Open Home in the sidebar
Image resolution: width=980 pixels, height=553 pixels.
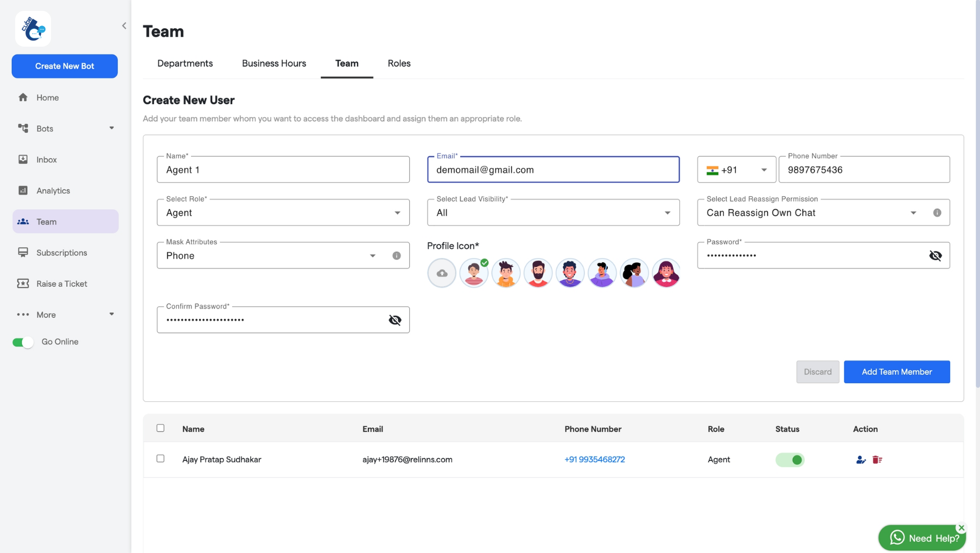pyautogui.click(x=65, y=98)
